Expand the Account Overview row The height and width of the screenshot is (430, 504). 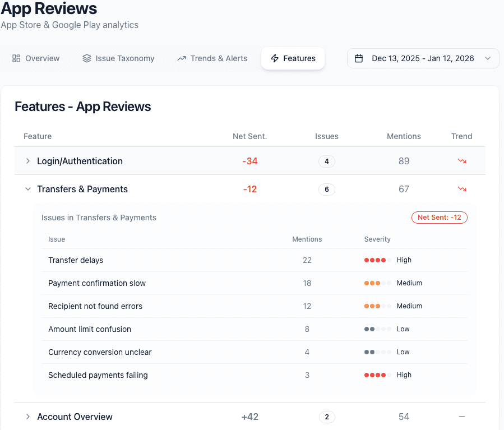27,417
